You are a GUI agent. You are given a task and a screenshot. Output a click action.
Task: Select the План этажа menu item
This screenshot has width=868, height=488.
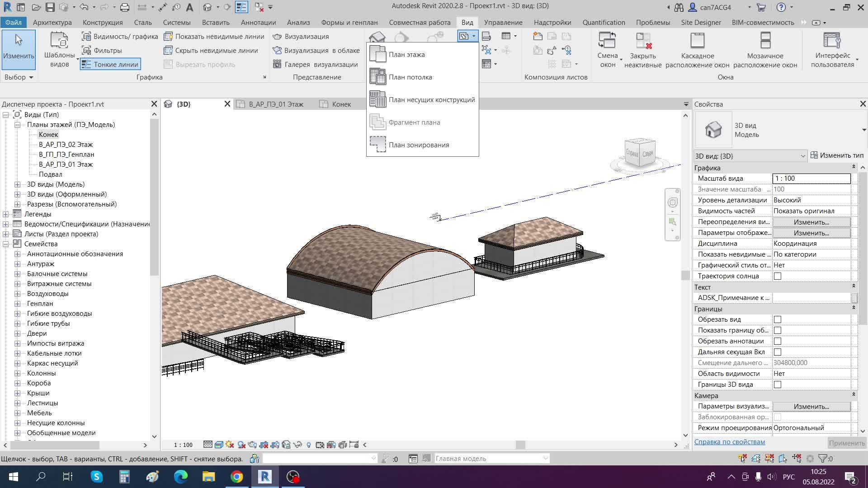[x=407, y=54]
